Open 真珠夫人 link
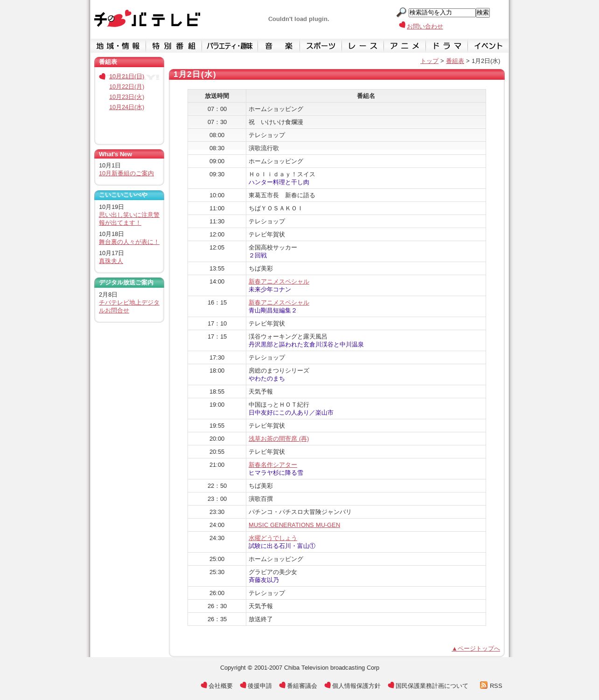The image size is (599, 700). coord(111,261)
